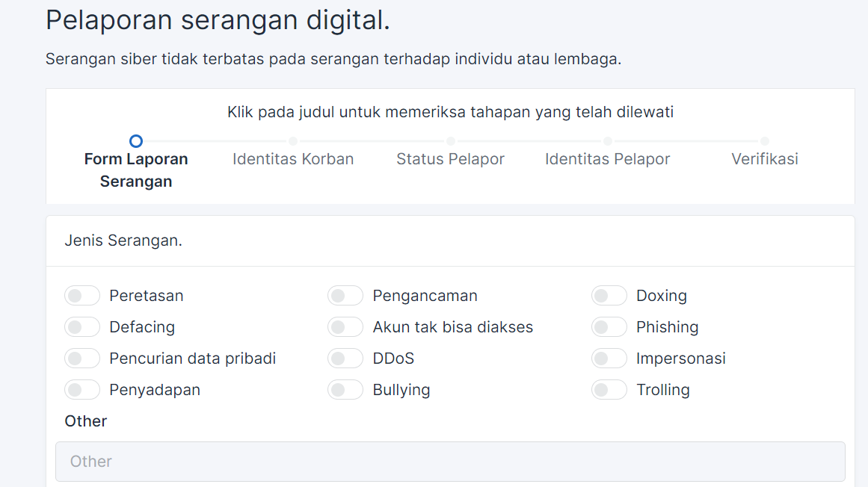Enable the Peretasan toggle
Image resolution: width=868 pixels, height=487 pixels.
point(82,296)
